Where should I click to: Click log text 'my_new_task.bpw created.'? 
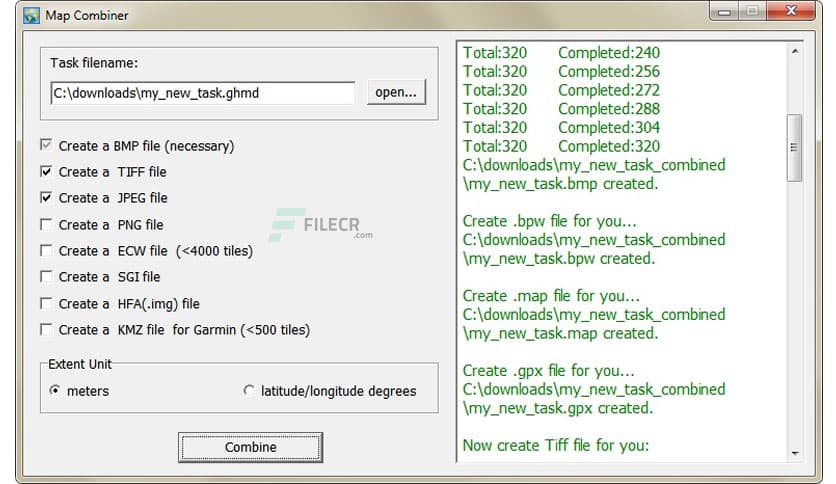(x=559, y=259)
